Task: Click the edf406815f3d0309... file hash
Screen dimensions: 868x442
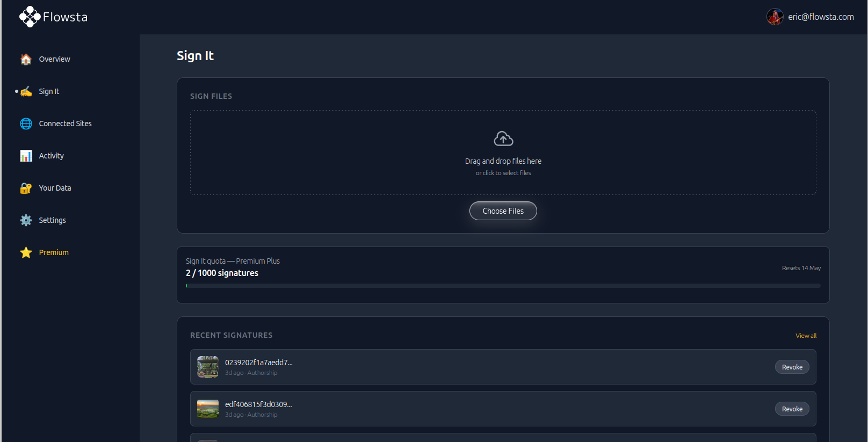Action: coord(258,404)
